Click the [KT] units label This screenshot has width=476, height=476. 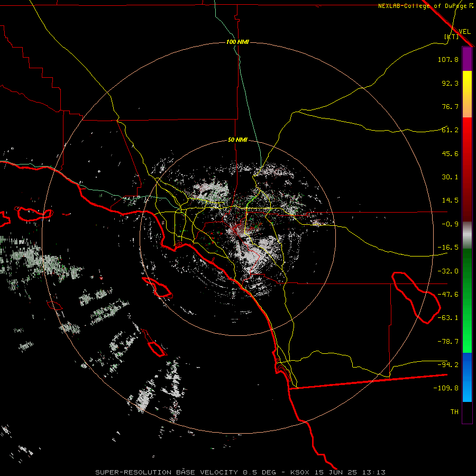(x=452, y=36)
